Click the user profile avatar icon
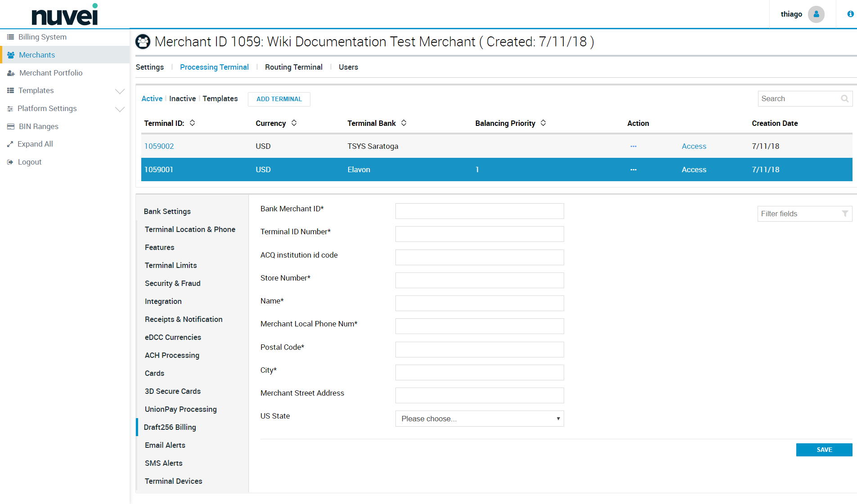 pos(816,14)
